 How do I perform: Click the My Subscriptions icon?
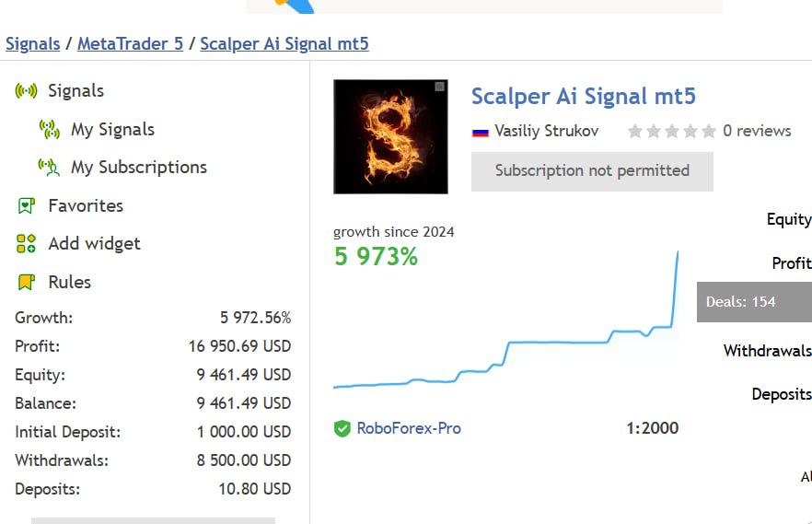[49, 168]
